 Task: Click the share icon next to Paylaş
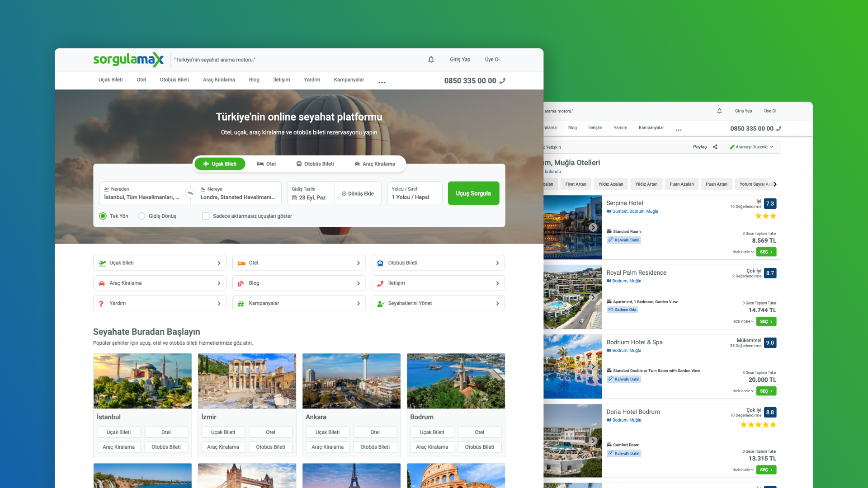[715, 147]
